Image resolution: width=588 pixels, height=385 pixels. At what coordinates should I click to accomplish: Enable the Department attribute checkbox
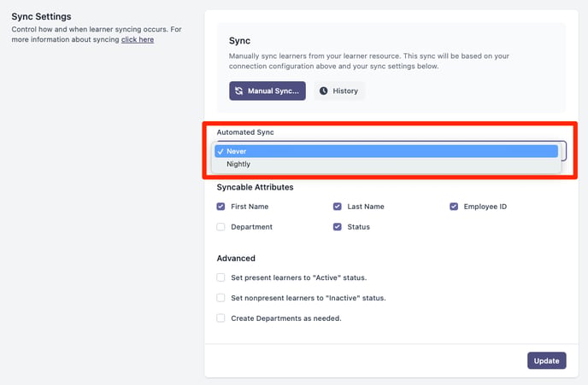click(x=220, y=226)
